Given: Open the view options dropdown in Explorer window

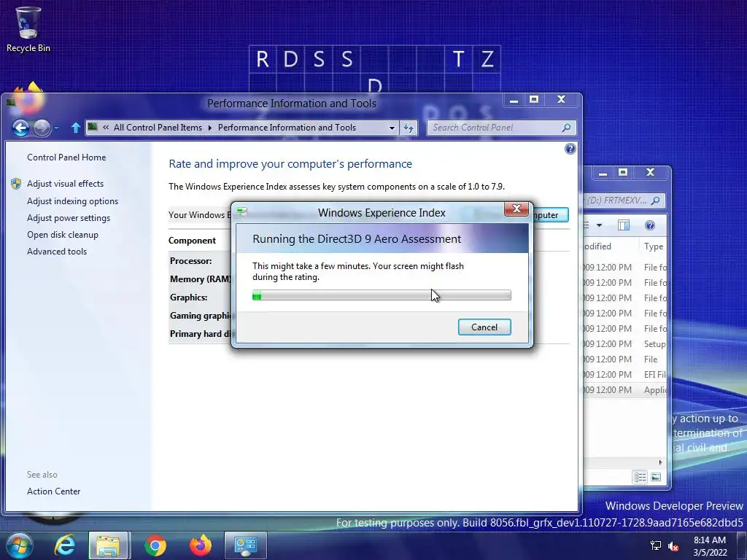Looking at the screenshot, I should [x=599, y=225].
